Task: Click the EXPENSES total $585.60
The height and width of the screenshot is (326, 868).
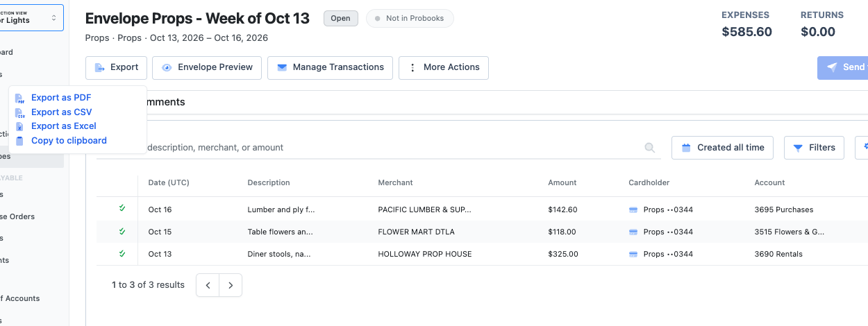Action: pyautogui.click(x=746, y=32)
